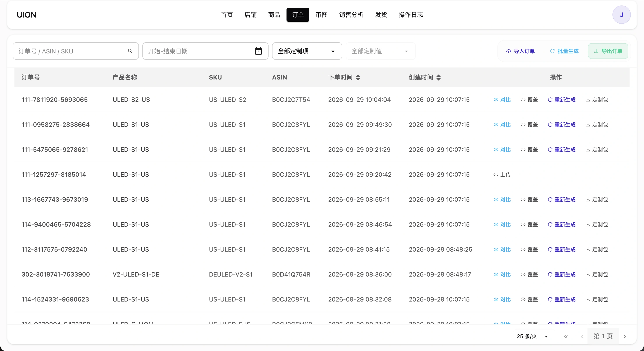Download 定制包 for order 113-1667743-9673019
644x351 pixels.
597,200
